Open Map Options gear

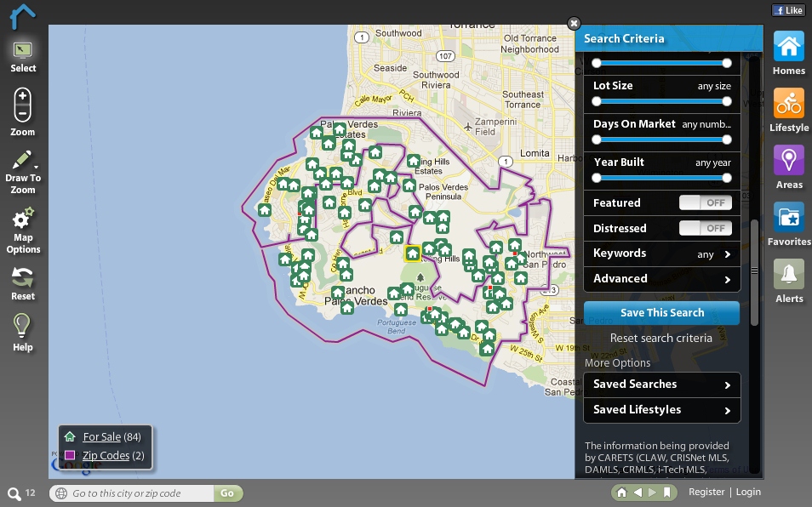(23, 231)
